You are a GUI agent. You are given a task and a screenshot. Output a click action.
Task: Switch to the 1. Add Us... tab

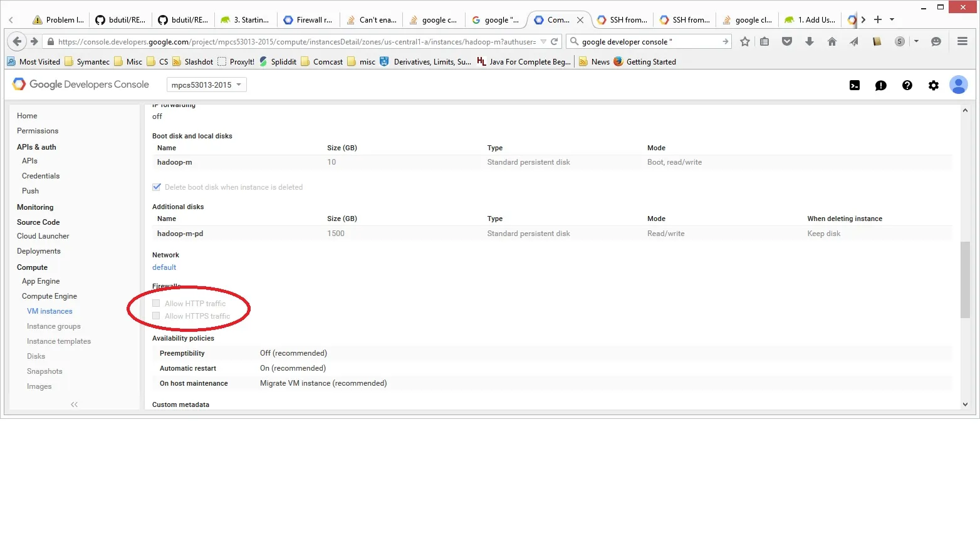[x=810, y=20]
